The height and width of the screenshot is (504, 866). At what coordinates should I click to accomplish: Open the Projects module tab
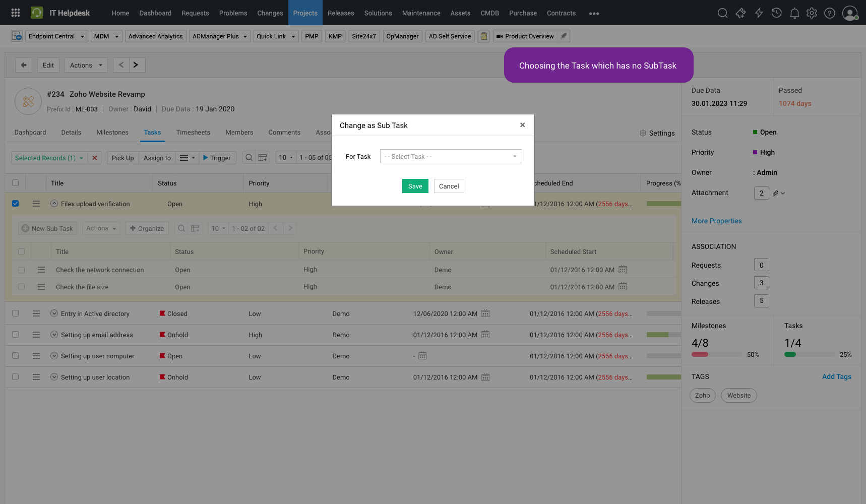point(305,13)
